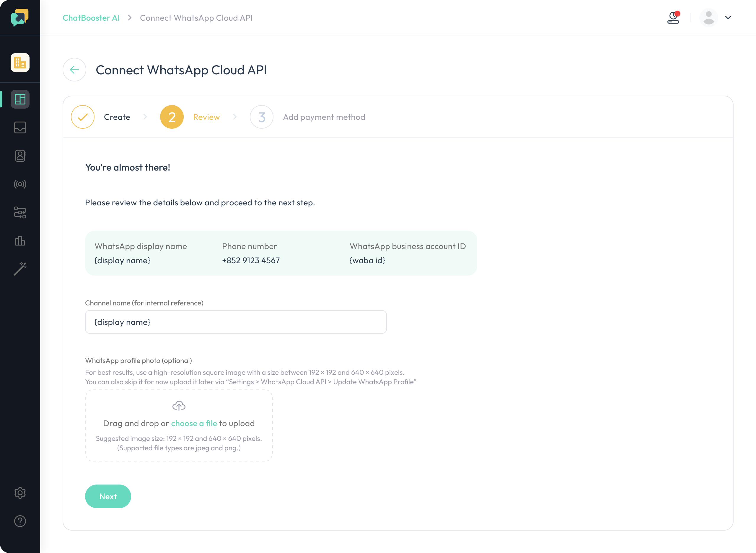Viewport: 756px width, 553px height.
Task: Select the Add payment method step
Action: (x=307, y=117)
